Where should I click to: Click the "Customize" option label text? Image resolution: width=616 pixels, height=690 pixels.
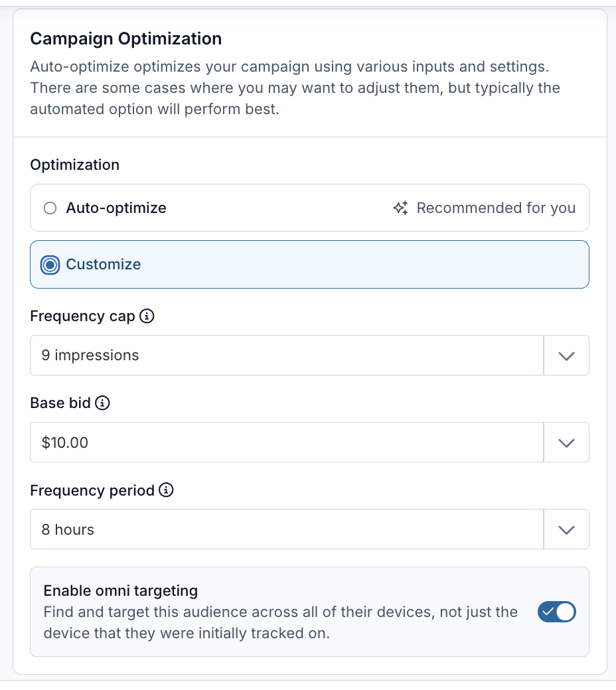pos(104,265)
